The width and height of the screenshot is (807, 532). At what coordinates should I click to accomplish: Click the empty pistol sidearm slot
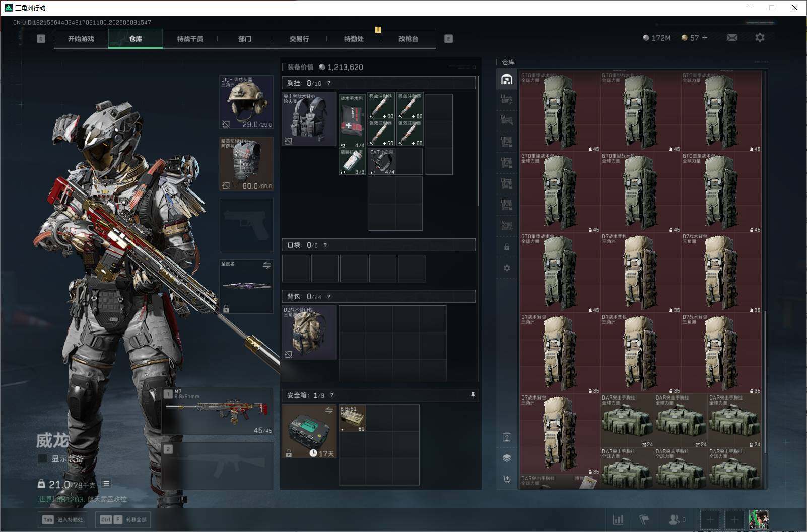pos(246,225)
